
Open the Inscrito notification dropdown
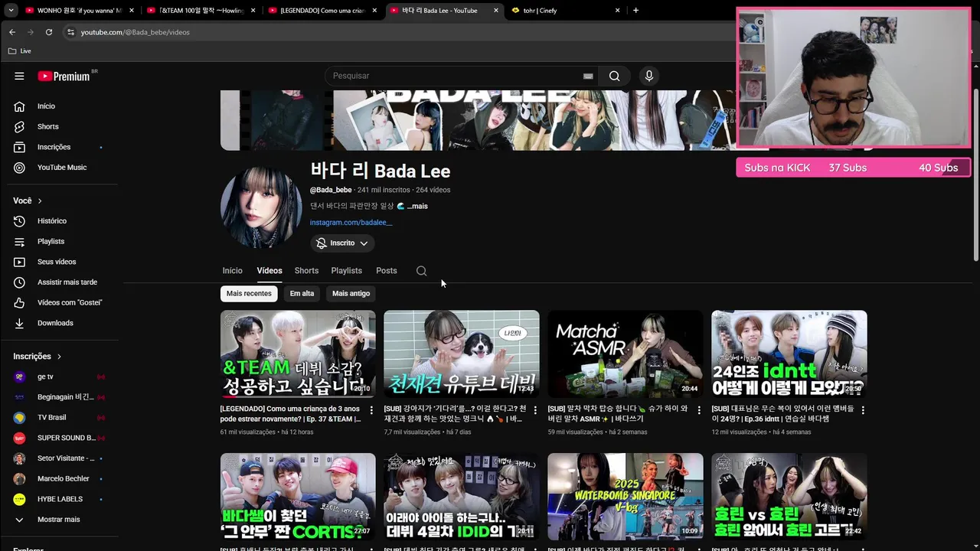click(342, 243)
